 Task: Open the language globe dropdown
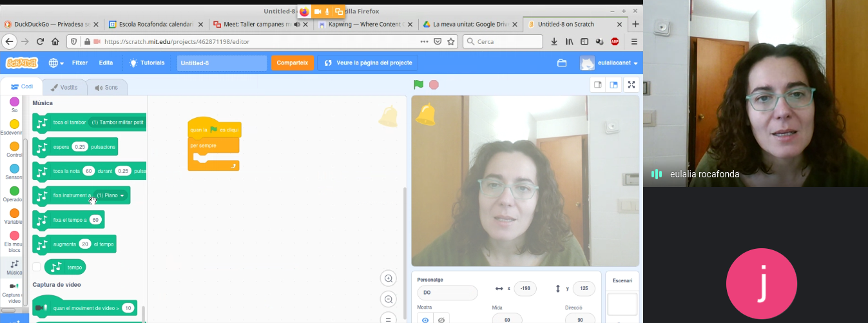pyautogui.click(x=56, y=63)
